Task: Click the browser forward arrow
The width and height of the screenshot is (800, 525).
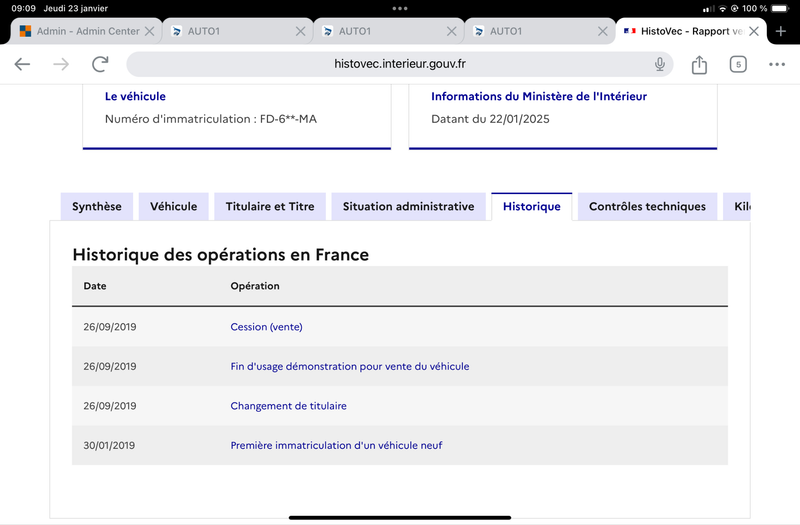Action: tap(61, 64)
